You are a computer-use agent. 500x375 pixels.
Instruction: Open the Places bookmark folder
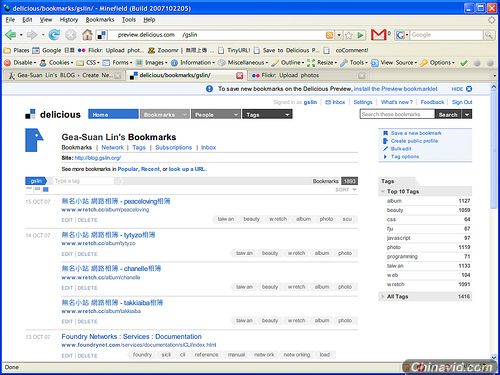[x=17, y=50]
